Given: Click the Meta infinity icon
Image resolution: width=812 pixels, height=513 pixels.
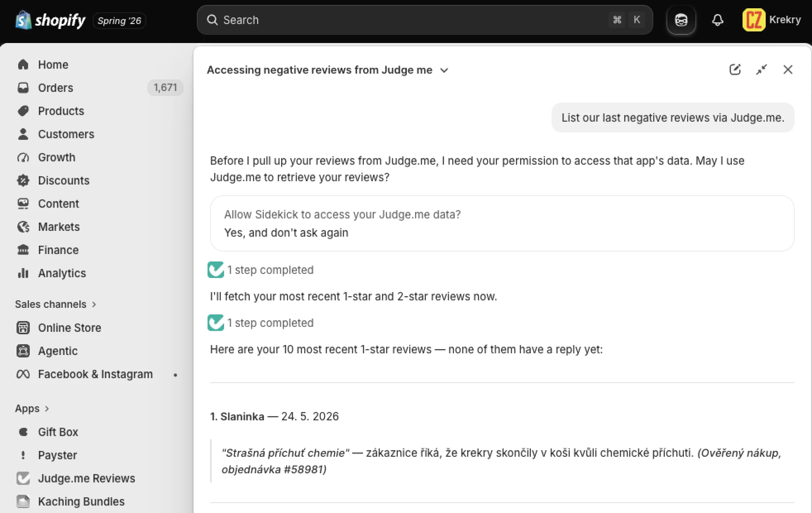Looking at the screenshot, I should 23,374.
